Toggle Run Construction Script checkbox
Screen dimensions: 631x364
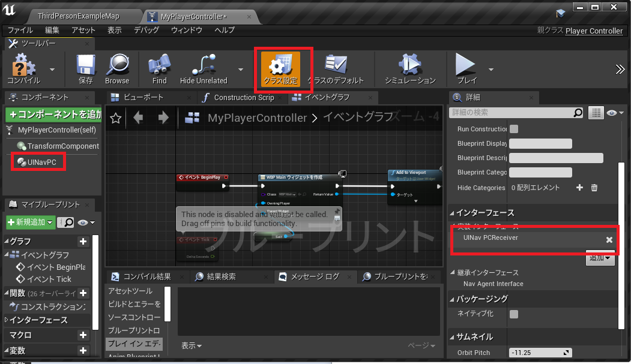point(514,129)
